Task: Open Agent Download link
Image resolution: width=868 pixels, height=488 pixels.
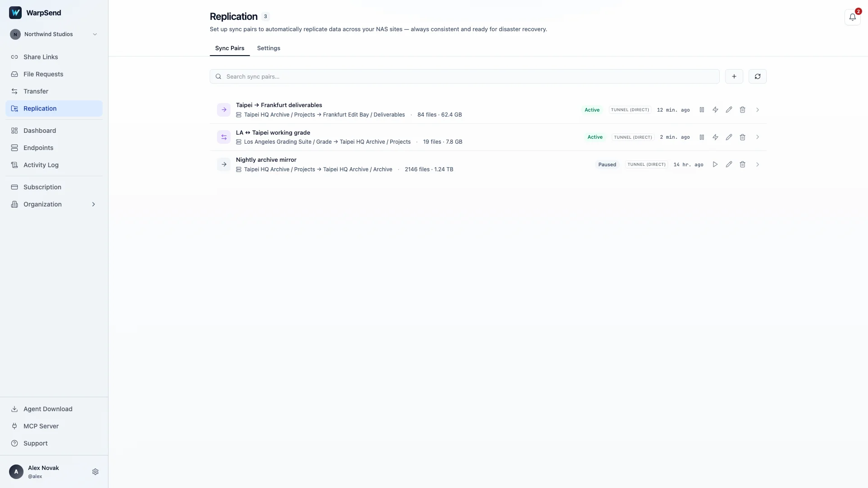Action: coord(54,409)
